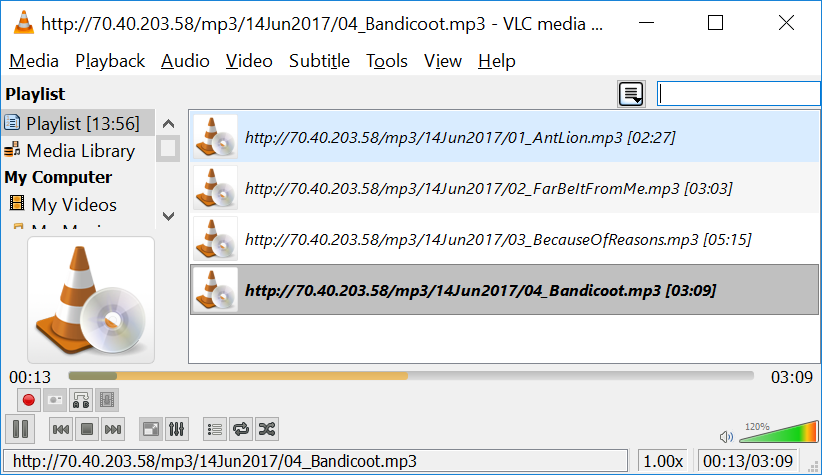Screen dimensions: 822x475
Task: Toggle the A-B loop button
Action: pos(81,401)
